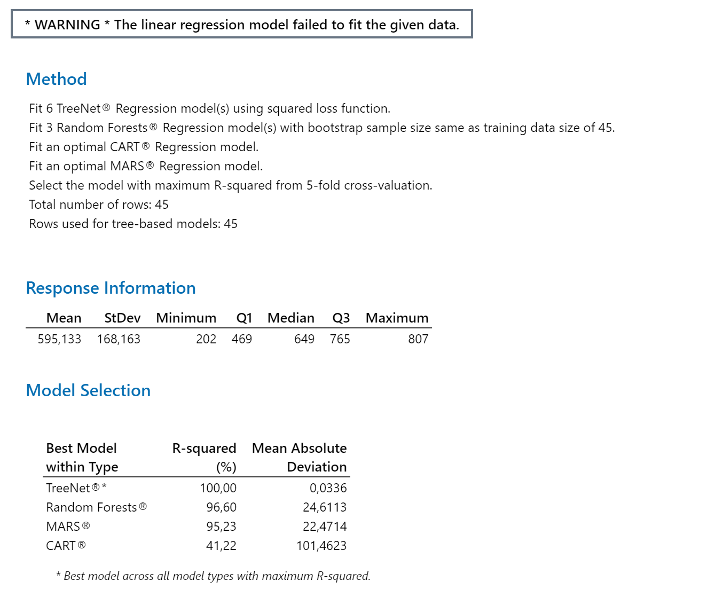Viewport: 724px width, 598px height.
Task: Click the TreeNet row label in table
Action: [x=76, y=487]
